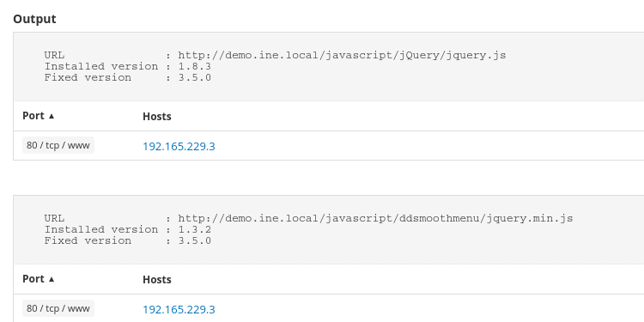Sort by the Port label in the second table

(x=33, y=279)
